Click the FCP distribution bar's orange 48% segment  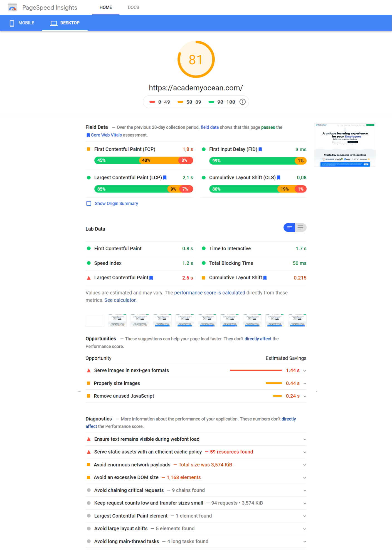pos(159,160)
